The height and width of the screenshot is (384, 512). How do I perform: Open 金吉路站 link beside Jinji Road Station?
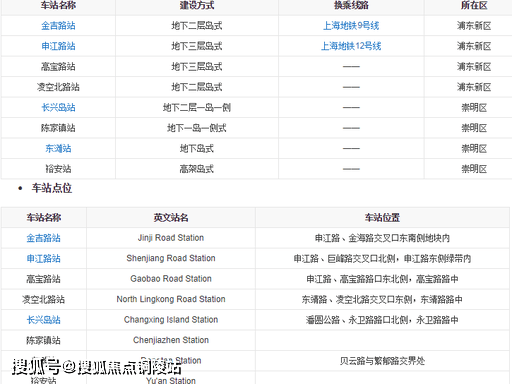(44, 238)
